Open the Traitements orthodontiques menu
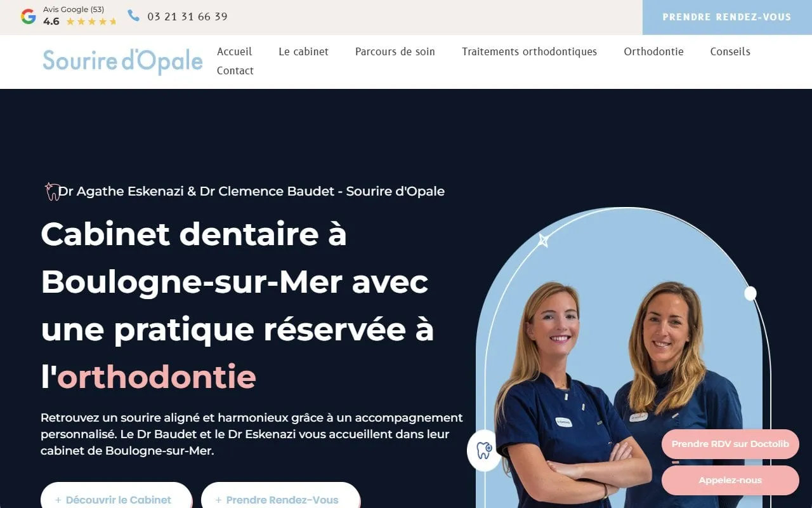The height and width of the screenshot is (508, 812). pos(529,51)
